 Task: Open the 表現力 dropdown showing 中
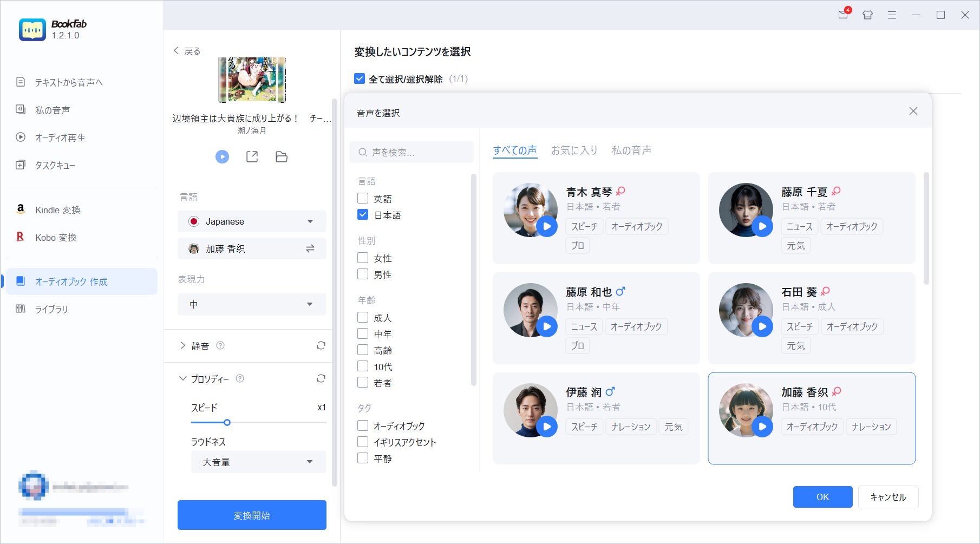click(251, 304)
